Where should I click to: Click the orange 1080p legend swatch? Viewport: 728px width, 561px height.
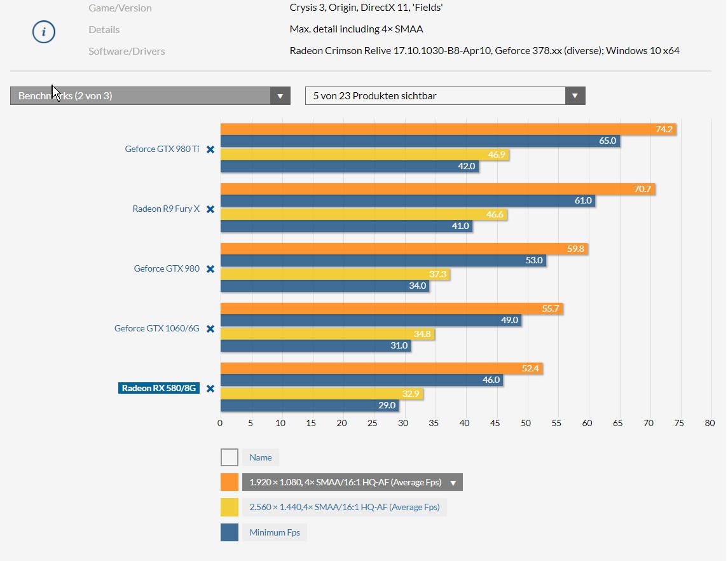tap(230, 482)
